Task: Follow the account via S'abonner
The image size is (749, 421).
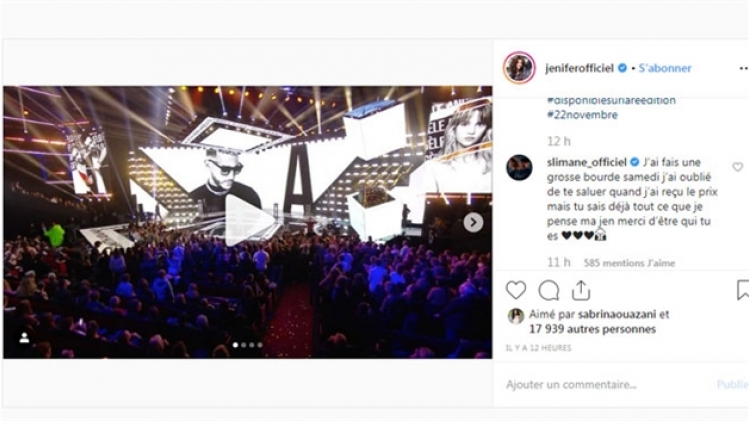Action: coord(665,68)
